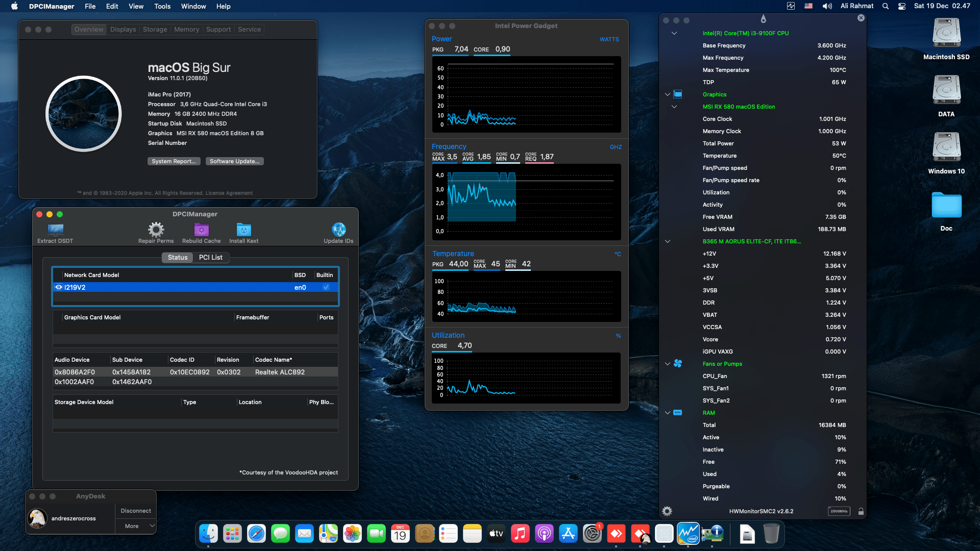Click the RAM chip icon in HWMonitor
The width and height of the screenshot is (980, 551).
678,412
